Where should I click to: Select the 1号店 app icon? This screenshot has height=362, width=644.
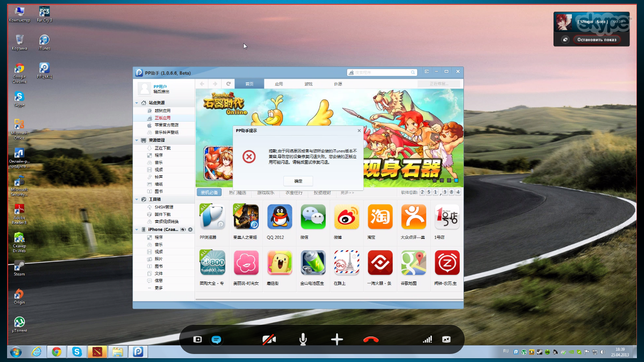pos(447,216)
